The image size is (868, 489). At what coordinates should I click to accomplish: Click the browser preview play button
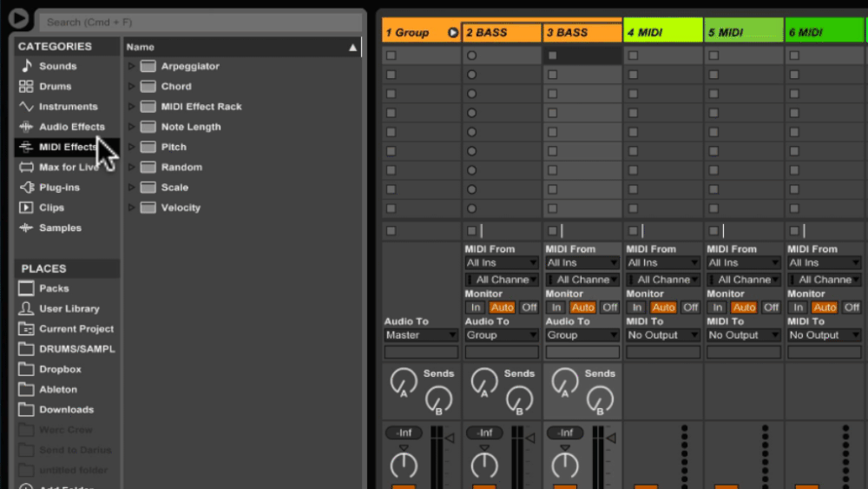pyautogui.click(x=18, y=18)
